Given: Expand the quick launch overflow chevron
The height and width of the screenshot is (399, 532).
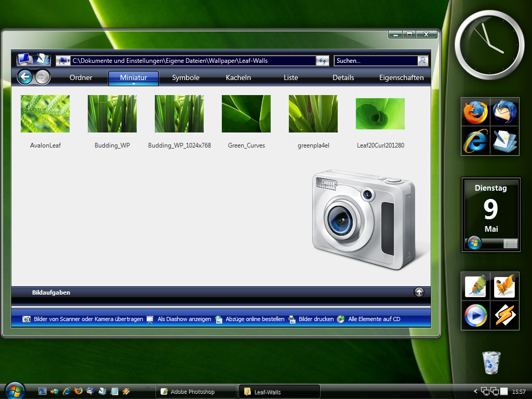Looking at the screenshot, I should point(148,388).
